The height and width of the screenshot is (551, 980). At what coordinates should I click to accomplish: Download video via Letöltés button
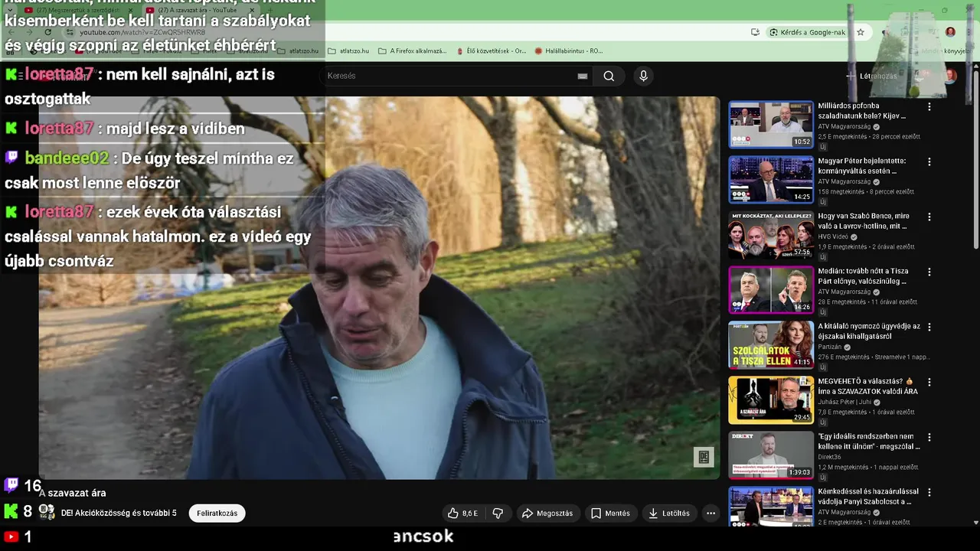(668, 514)
